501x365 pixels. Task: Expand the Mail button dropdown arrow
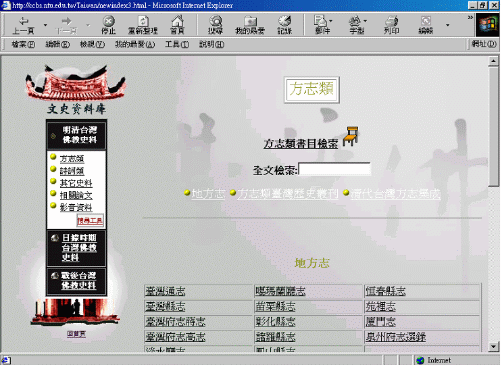[331, 21]
